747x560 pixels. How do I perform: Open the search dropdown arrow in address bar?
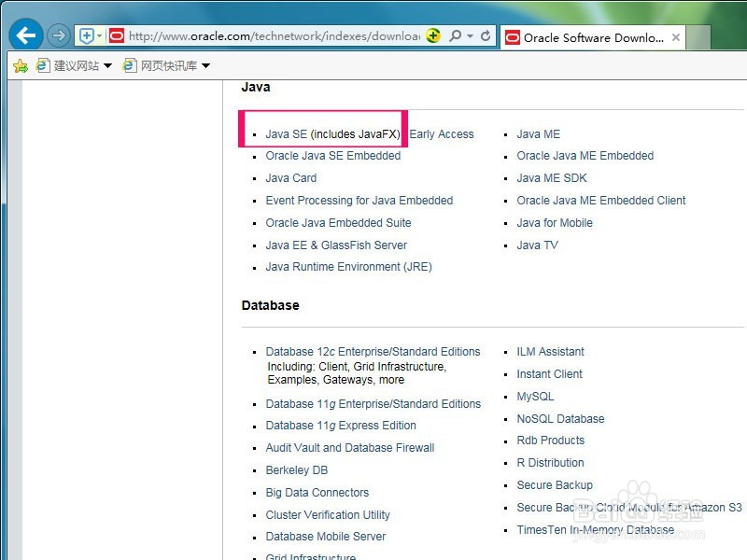[x=471, y=35]
